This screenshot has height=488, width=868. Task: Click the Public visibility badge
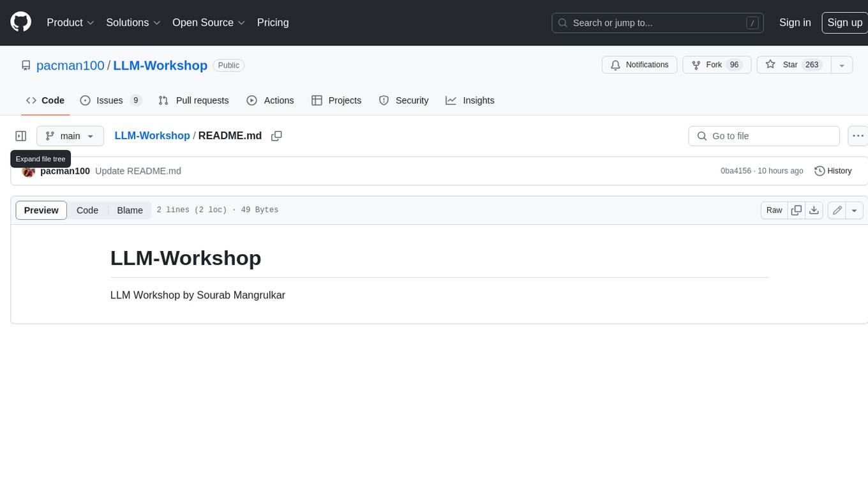228,65
